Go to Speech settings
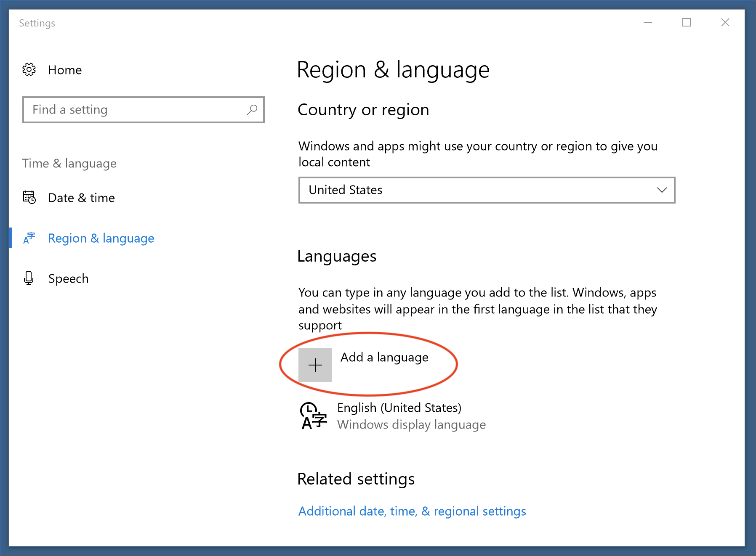The height and width of the screenshot is (556, 756). coord(68,278)
